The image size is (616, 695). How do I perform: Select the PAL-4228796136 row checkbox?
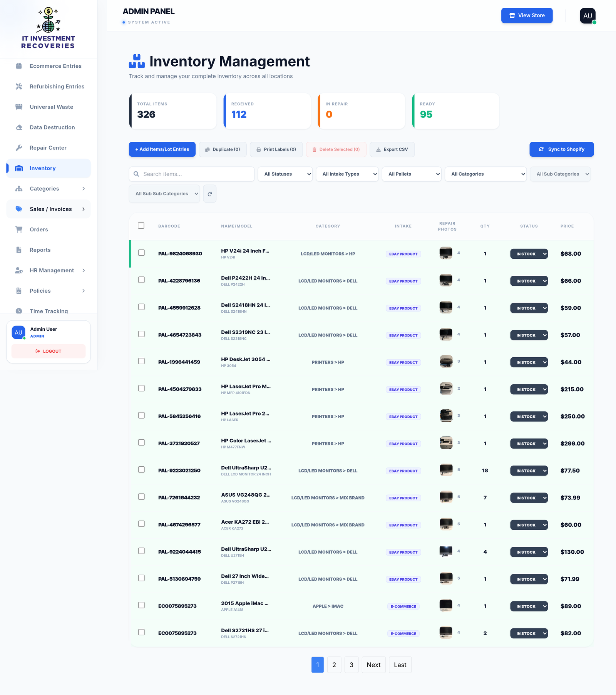click(x=141, y=280)
